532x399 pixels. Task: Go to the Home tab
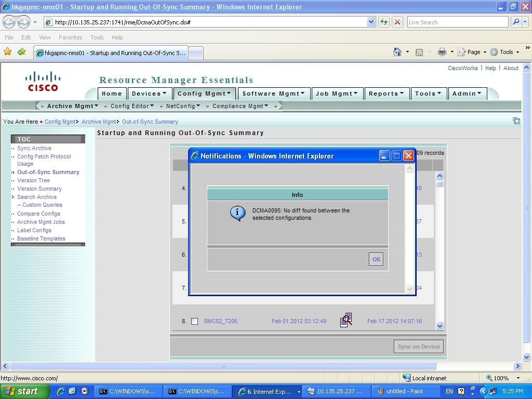pyautogui.click(x=112, y=94)
